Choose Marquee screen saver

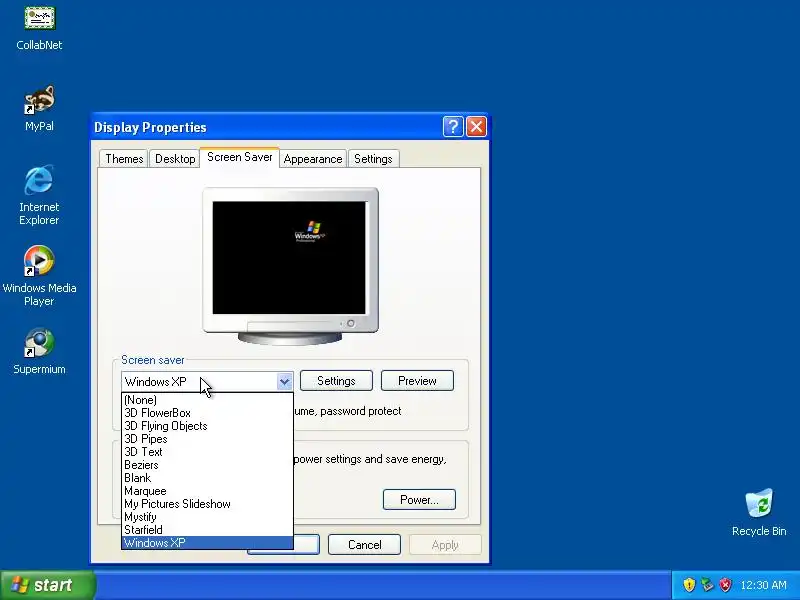pos(208,491)
